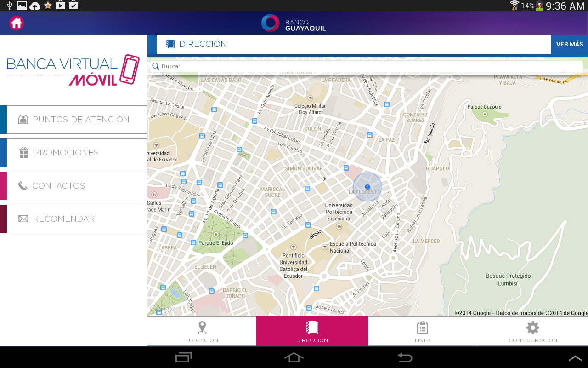Tap the envelope icon on Recomendar
Image resolution: width=588 pixels, height=368 pixels.
[23, 219]
